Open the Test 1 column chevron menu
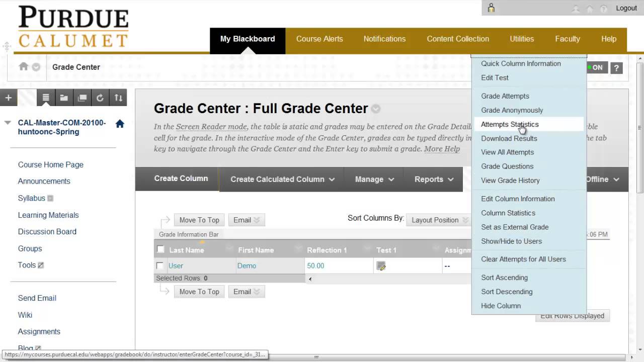The height and width of the screenshot is (362, 644). point(436,249)
